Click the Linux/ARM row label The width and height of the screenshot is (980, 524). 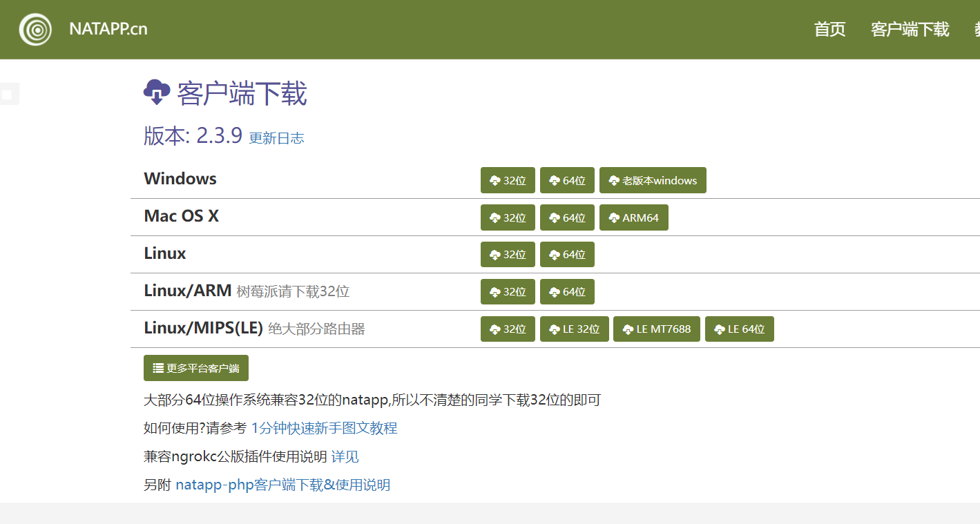(188, 291)
